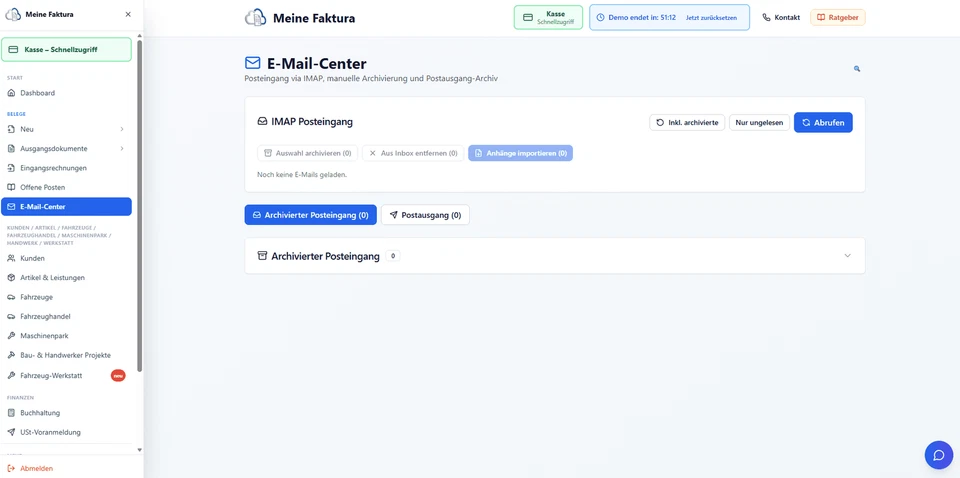
Task: Click the Fahrzeug-Werkstatt wrench icon
Action: (x=11, y=375)
